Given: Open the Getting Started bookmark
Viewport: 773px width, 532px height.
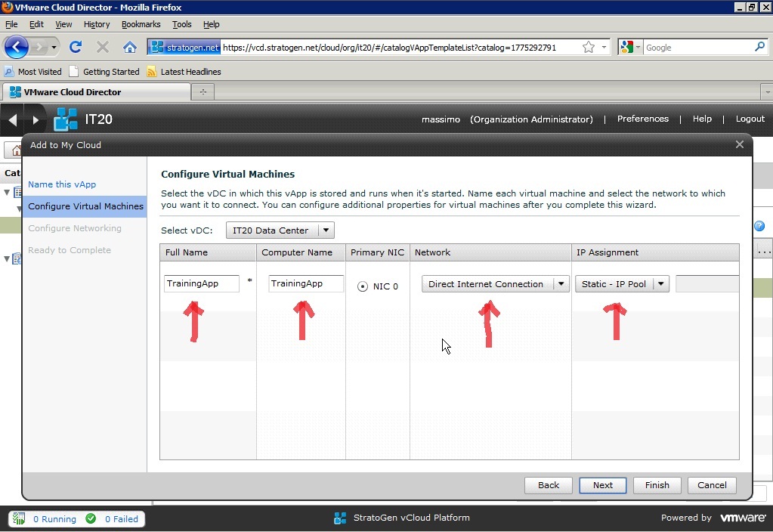Looking at the screenshot, I should click(104, 72).
